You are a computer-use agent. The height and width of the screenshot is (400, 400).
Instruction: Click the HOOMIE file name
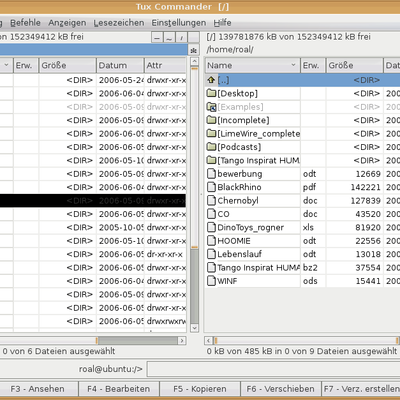pyautogui.click(x=234, y=241)
